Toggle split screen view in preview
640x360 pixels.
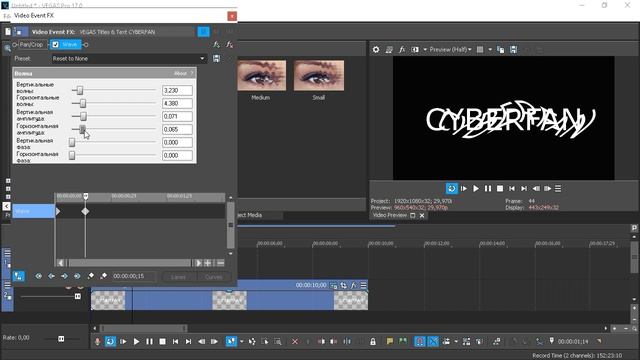click(x=415, y=49)
